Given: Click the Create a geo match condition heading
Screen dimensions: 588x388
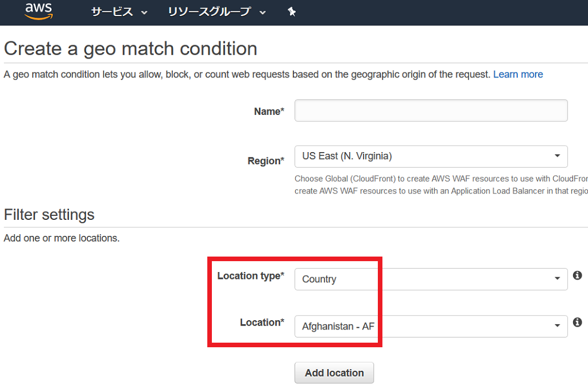Looking at the screenshot, I should tap(130, 49).
